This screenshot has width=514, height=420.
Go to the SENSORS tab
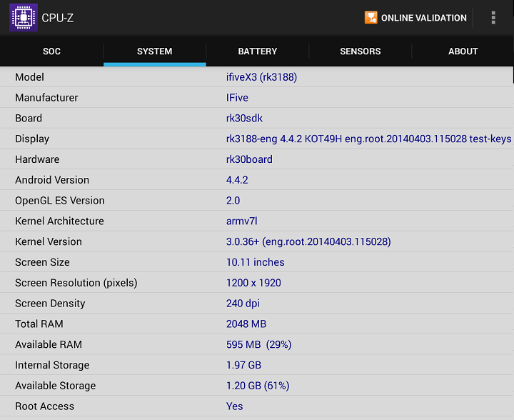tap(361, 51)
